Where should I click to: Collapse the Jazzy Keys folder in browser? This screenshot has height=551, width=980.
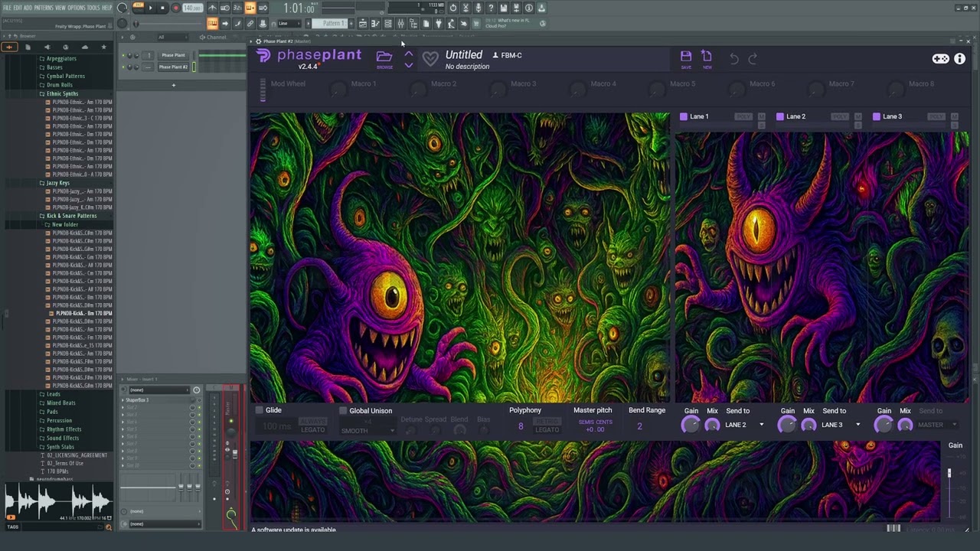click(x=57, y=183)
